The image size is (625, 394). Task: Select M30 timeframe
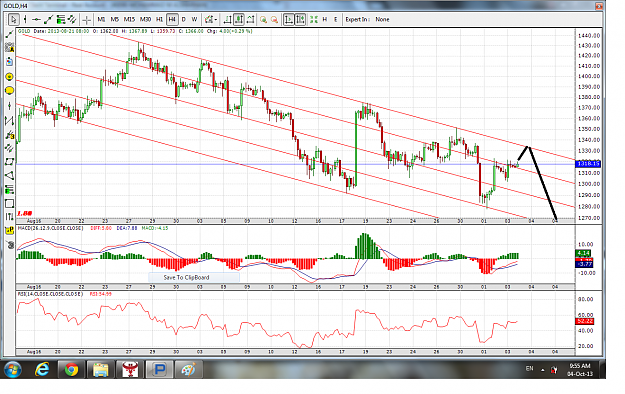tap(145, 19)
